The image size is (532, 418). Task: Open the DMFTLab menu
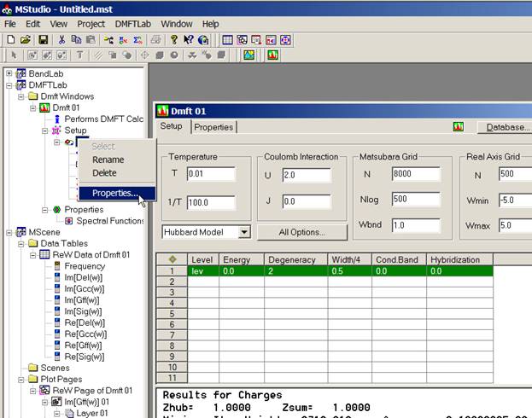click(132, 24)
